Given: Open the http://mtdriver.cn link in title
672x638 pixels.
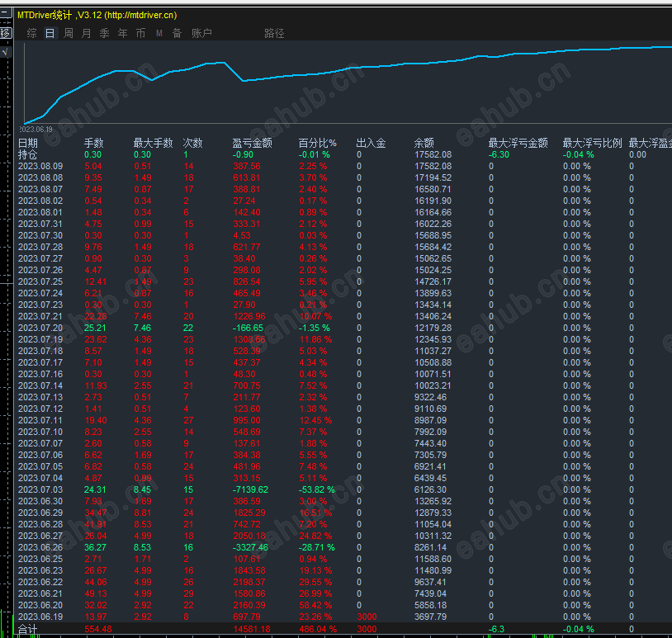Looking at the screenshot, I should [x=140, y=15].
